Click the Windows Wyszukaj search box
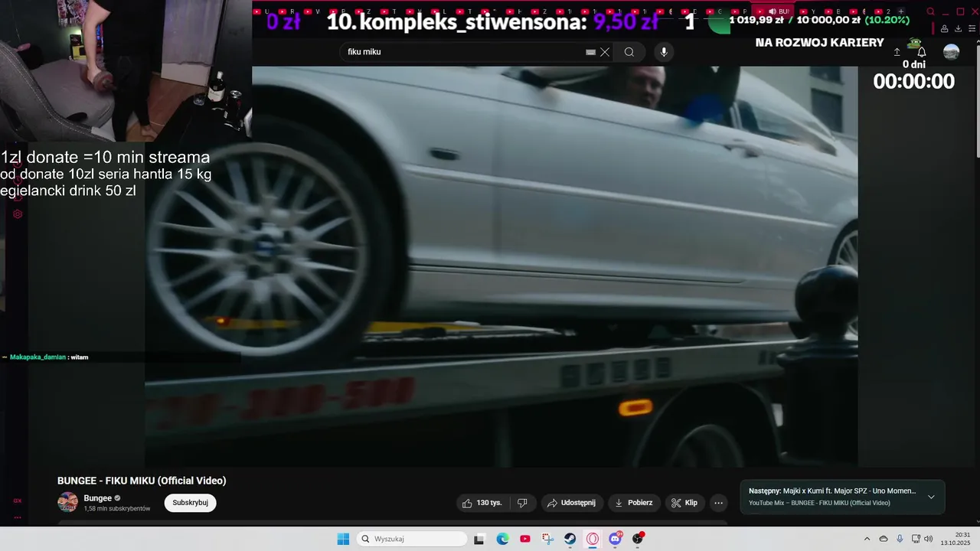Screen dimensions: 980x551 [412, 539]
